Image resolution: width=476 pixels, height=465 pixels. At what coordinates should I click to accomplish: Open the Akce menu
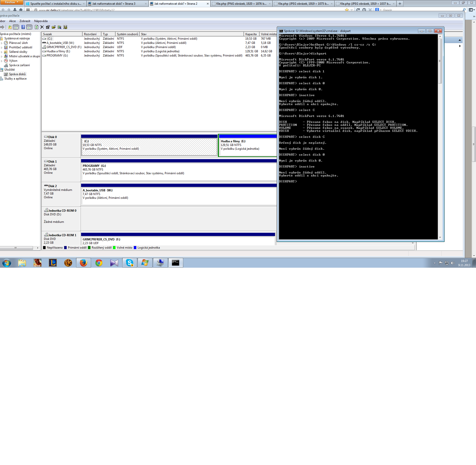click(x=12, y=21)
